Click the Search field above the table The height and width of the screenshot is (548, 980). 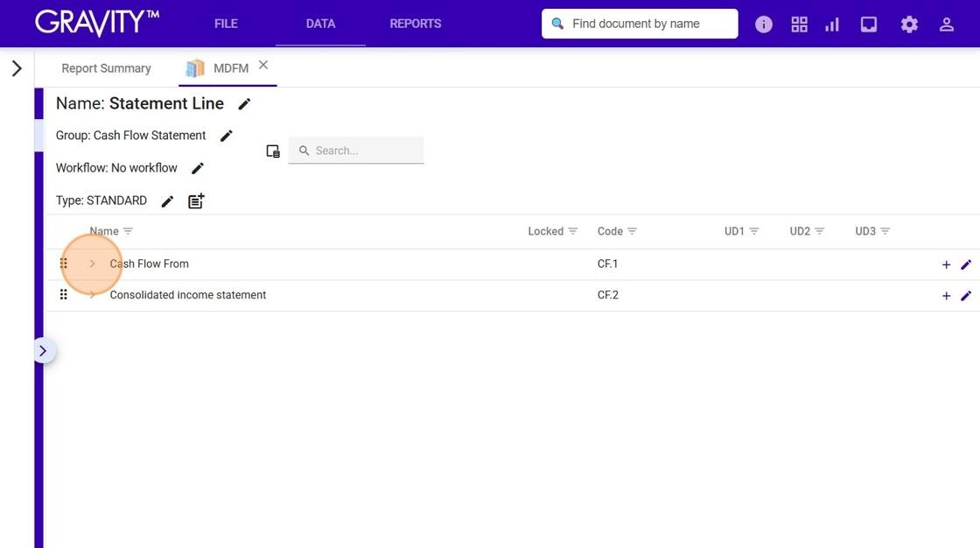coord(356,151)
